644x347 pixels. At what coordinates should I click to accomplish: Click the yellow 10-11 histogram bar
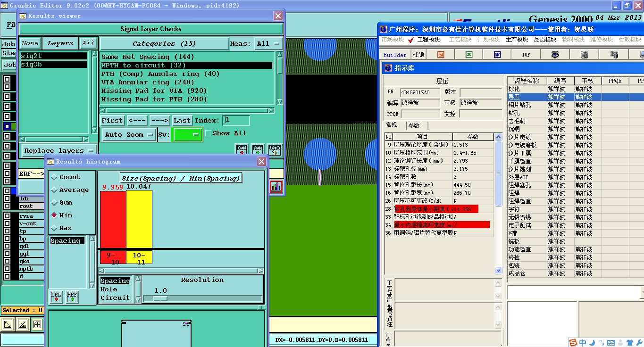click(x=139, y=219)
